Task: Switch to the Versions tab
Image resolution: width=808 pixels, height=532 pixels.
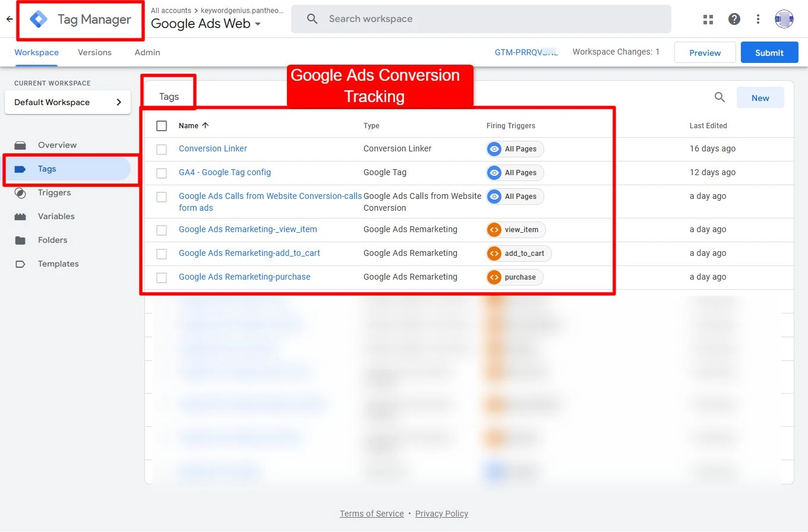Action: click(94, 52)
